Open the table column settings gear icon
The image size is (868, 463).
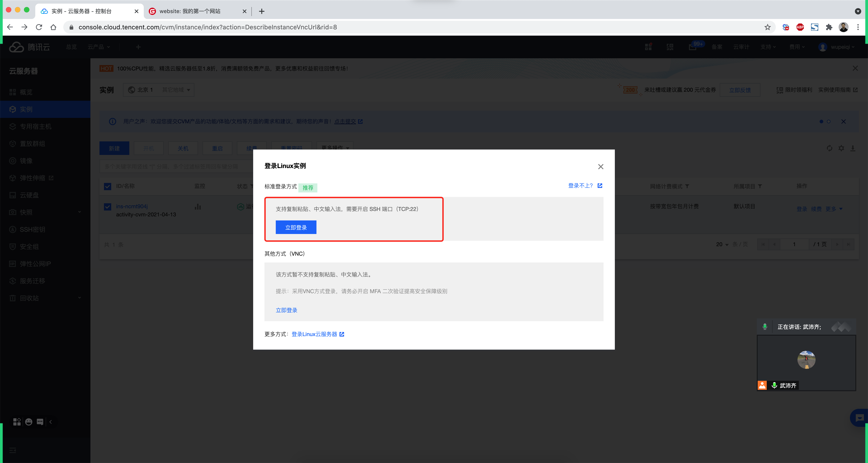click(x=841, y=148)
